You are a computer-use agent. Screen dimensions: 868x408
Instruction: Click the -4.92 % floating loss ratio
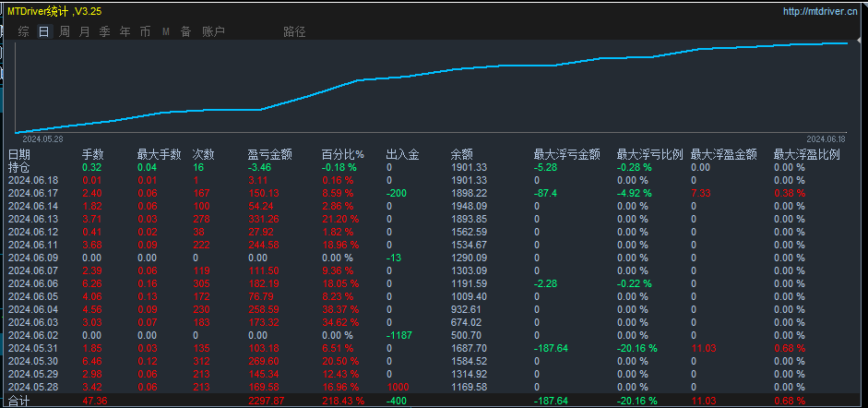pyautogui.click(x=635, y=193)
